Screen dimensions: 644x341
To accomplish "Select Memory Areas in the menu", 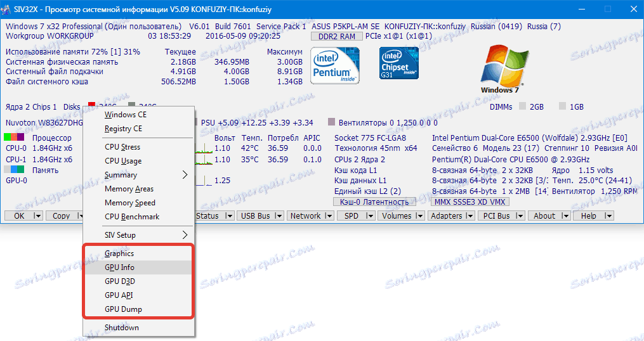I will click(x=138, y=189).
